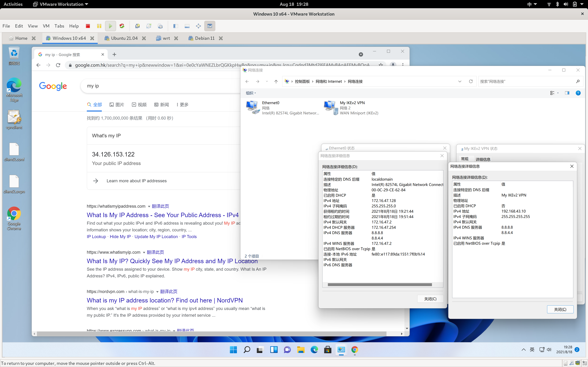Viewport: 588px width, 367px height.
Task: Pause the running virtual machine
Action: click(x=99, y=26)
